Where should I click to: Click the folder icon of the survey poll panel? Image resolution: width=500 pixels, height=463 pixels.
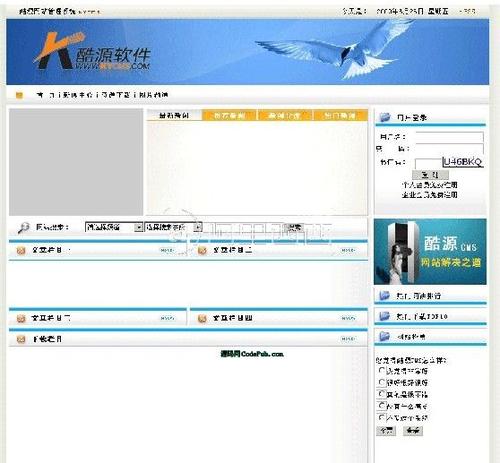[385, 336]
